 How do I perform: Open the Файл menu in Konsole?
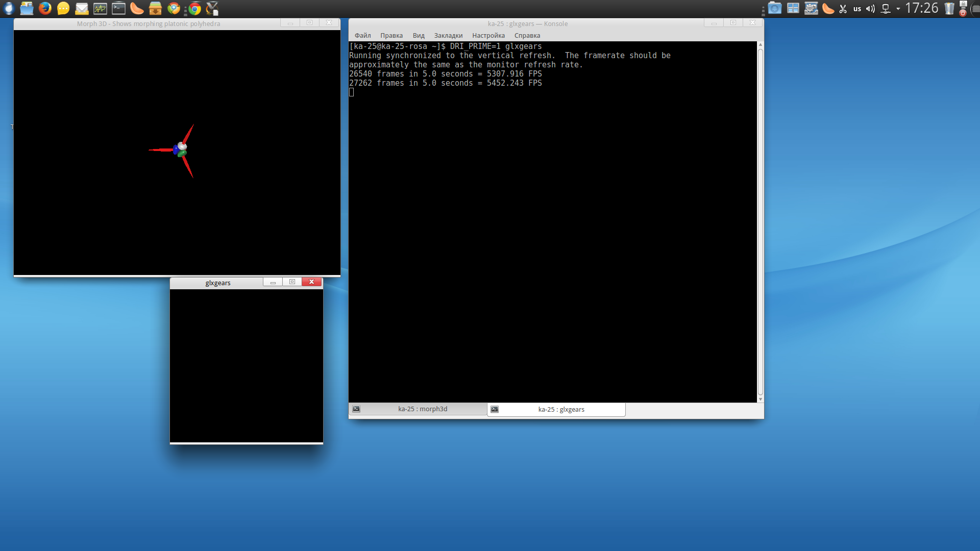coord(362,35)
